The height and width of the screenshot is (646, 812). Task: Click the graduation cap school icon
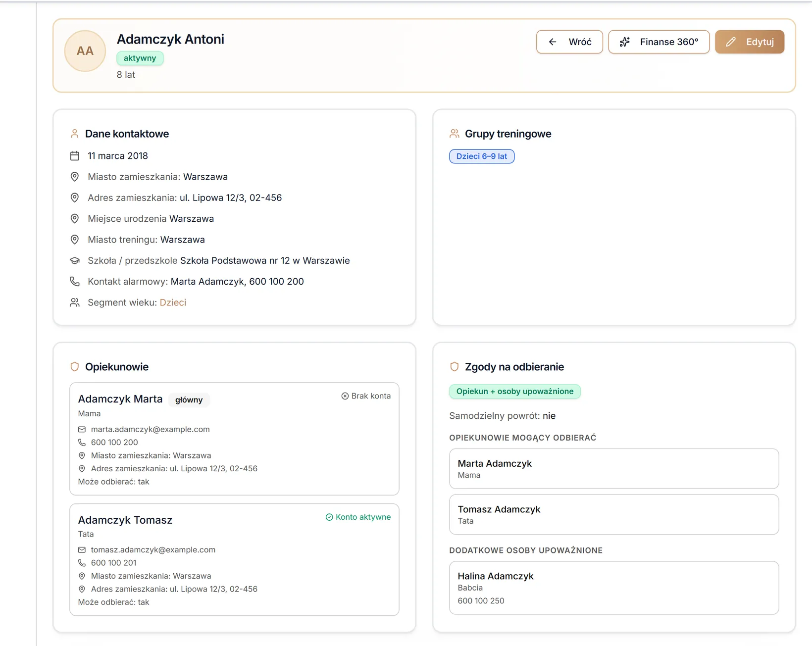coord(75,260)
